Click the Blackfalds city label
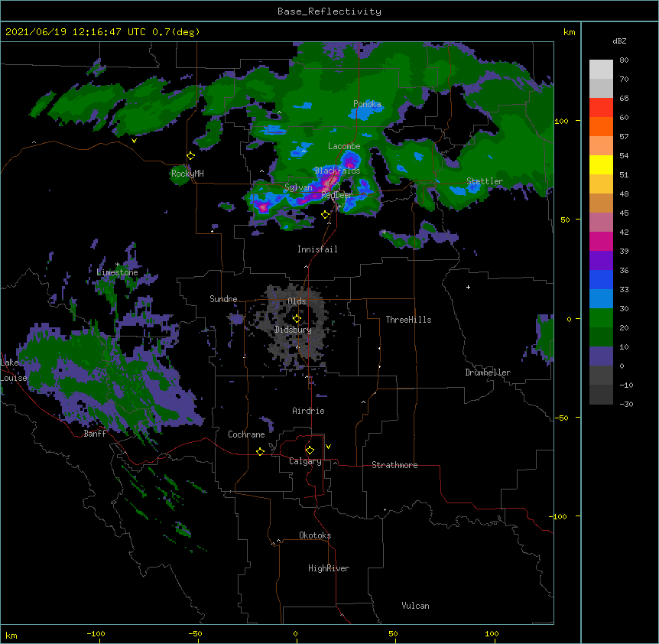 pos(337,171)
